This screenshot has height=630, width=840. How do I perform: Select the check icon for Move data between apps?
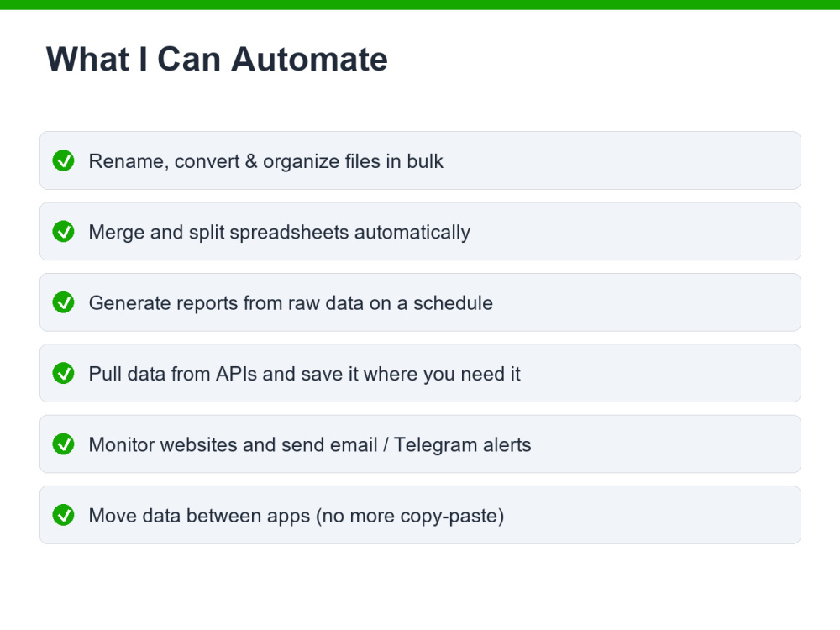click(63, 515)
